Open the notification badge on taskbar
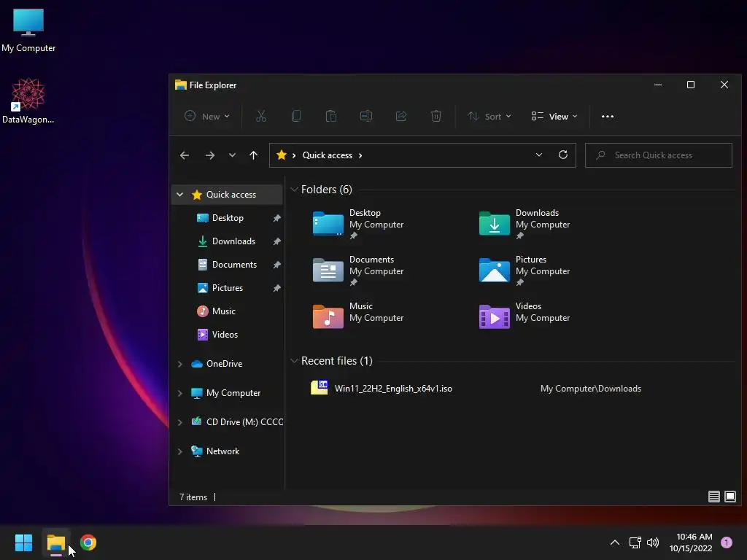 coord(727,542)
